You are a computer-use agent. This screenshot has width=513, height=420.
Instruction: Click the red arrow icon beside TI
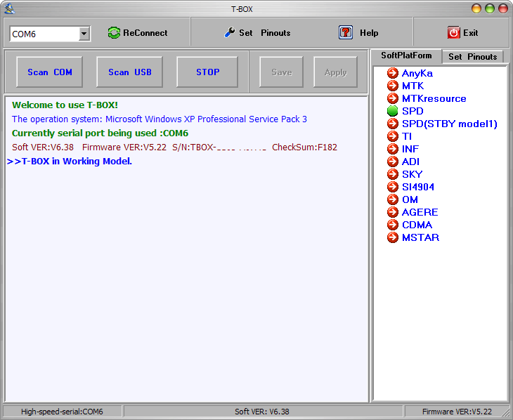[x=392, y=136]
